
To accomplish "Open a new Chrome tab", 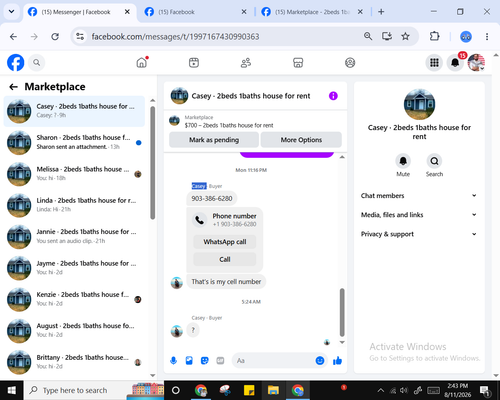I will coord(381,12).
